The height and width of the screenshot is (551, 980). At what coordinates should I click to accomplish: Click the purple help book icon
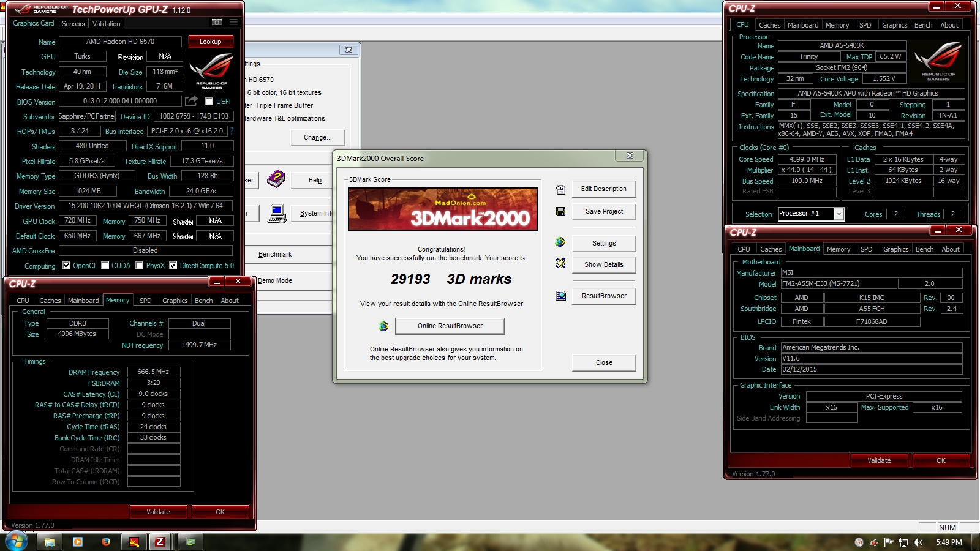pos(276,179)
